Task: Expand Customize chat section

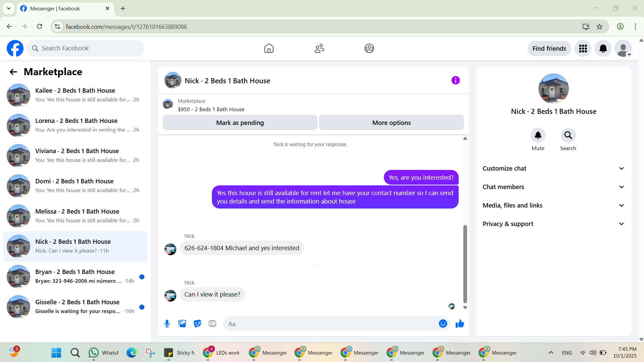Action: point(554,169)
